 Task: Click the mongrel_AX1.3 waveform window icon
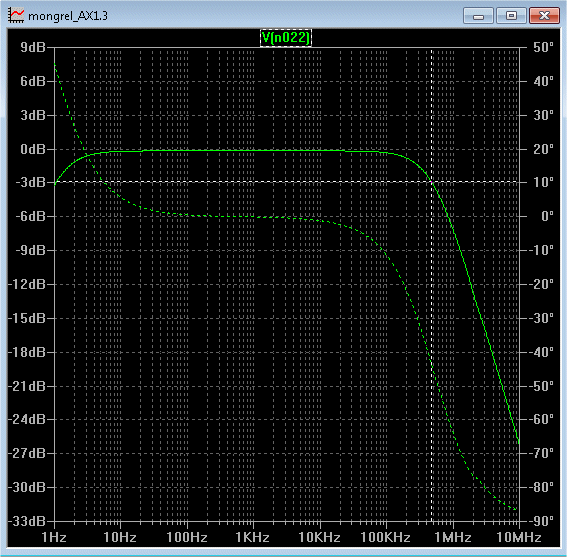16,15
